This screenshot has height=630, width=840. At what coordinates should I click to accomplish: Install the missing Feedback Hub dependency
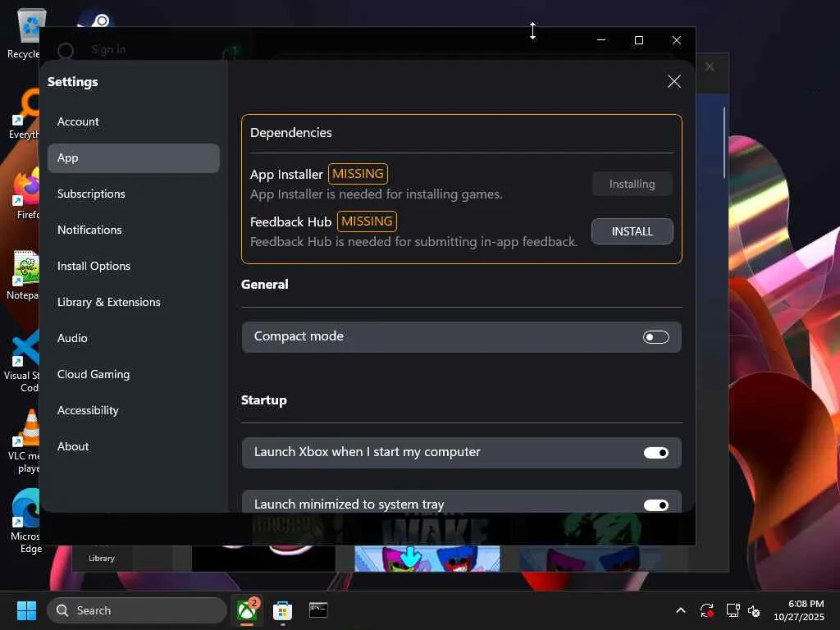(x=632, y=231)
